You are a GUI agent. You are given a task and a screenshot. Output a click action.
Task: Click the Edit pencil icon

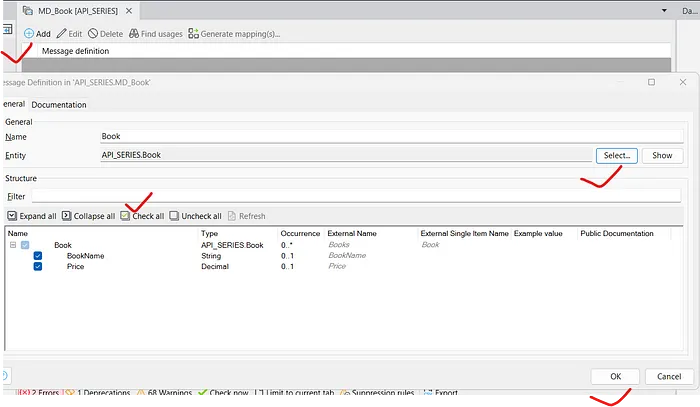[62, 34]
